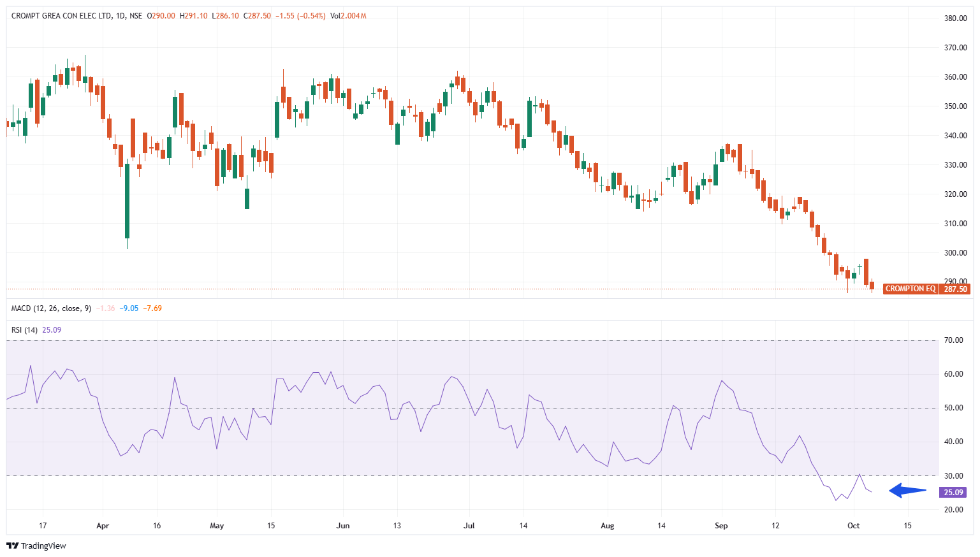This screenshot has height=557, width=980.
Task: Click the 70.00 RSI scale label
Action: (954, 340)
